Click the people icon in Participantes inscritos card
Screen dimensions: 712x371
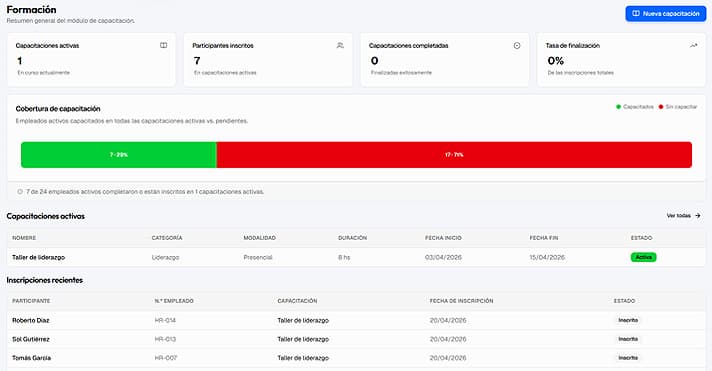[340, 45]
